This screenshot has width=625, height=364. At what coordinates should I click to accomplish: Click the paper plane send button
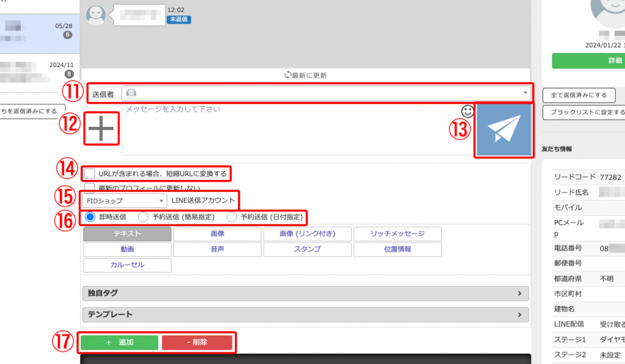pyautogui.click(x=504, y=130)
